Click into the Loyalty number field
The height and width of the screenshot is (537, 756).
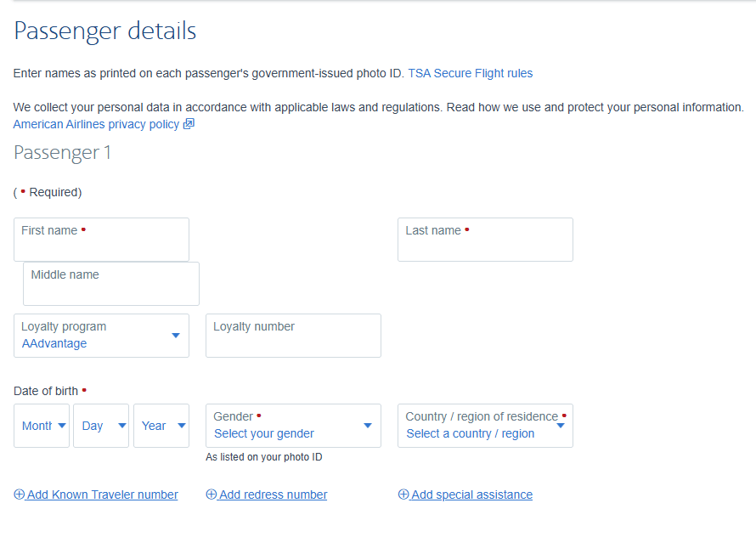pos(293,342)
